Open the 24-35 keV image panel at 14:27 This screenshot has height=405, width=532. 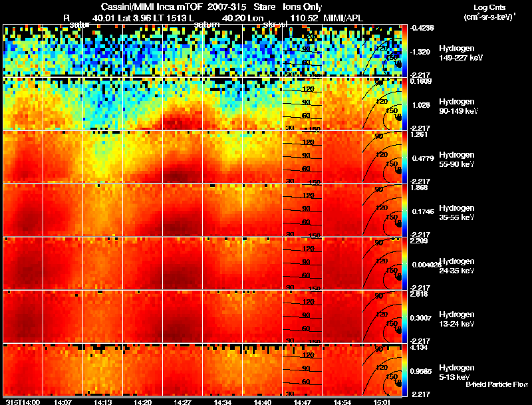182,263
